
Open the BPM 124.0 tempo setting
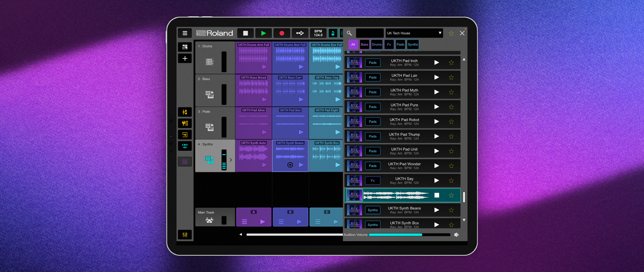click(318, 33)
